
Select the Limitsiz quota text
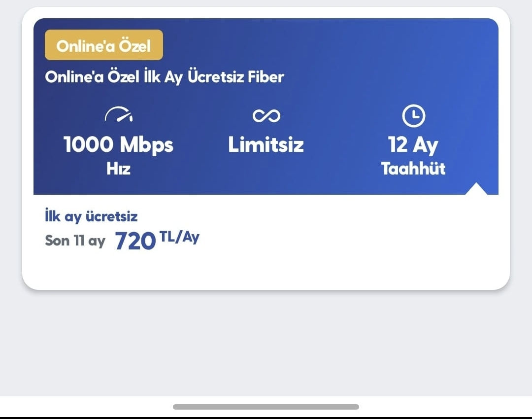click(266, 145)
